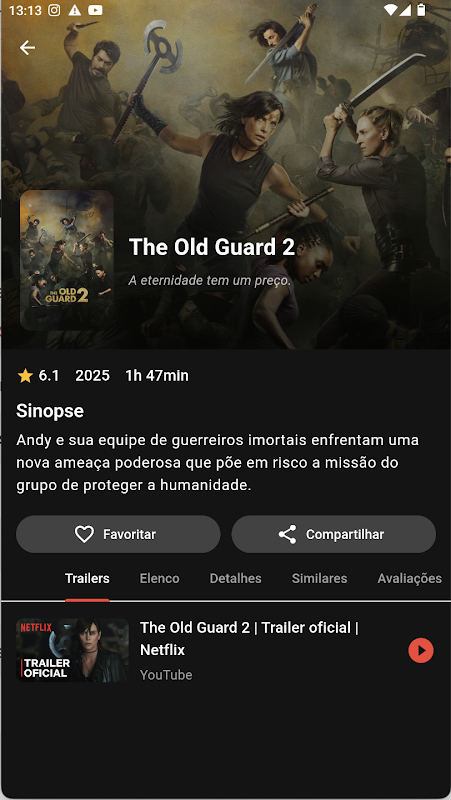The height and width of the screenshot is (800, 451).
Task: Tap the trailer title text link
Action: coord(249,639)
